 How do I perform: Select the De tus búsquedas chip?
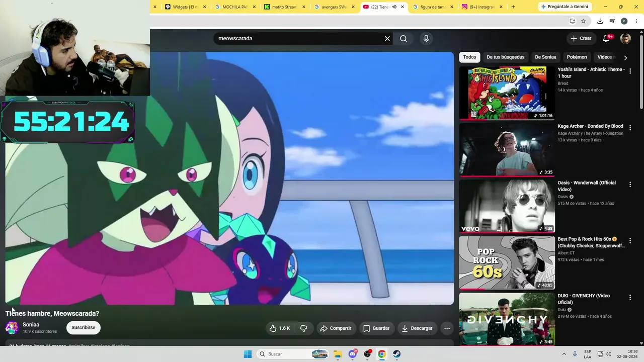click(506, 57)
